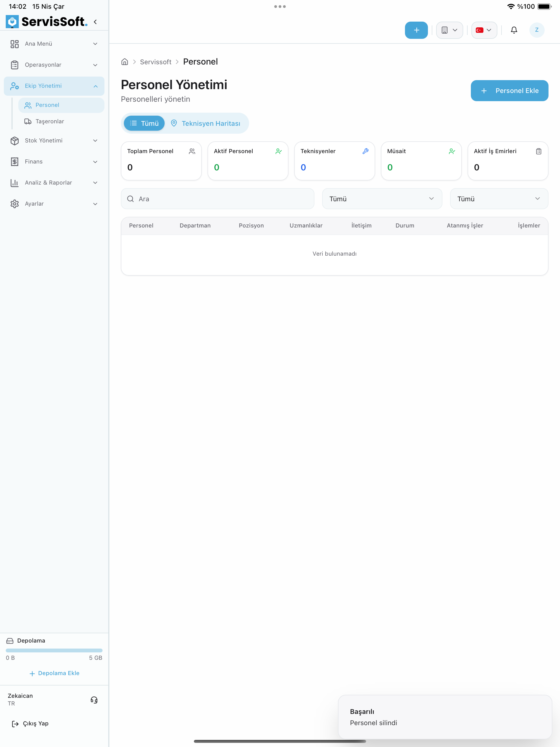Click the Taşeronlar truck icon
The height and width of the screenshot is (747, 560).
coord(28,121)
